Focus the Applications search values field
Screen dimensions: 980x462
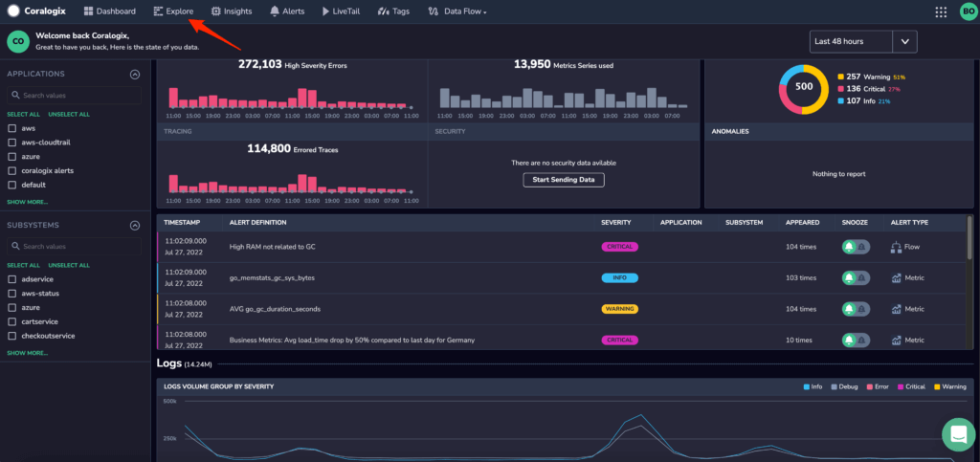tap(74, 96)
